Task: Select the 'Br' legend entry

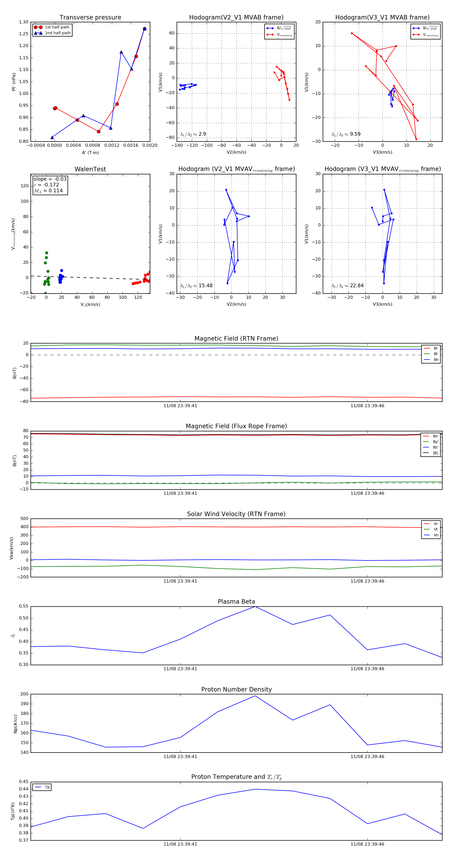Action: click(431, 349)
